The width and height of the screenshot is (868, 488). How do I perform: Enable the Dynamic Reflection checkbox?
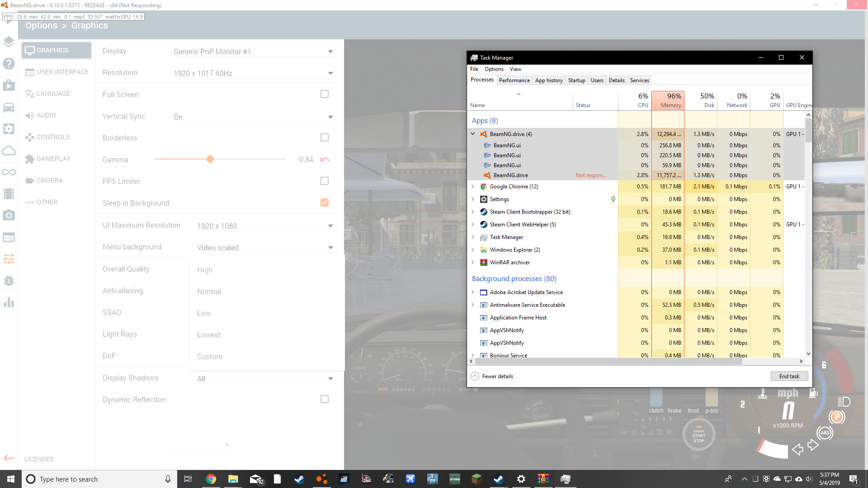coord(325,399)
